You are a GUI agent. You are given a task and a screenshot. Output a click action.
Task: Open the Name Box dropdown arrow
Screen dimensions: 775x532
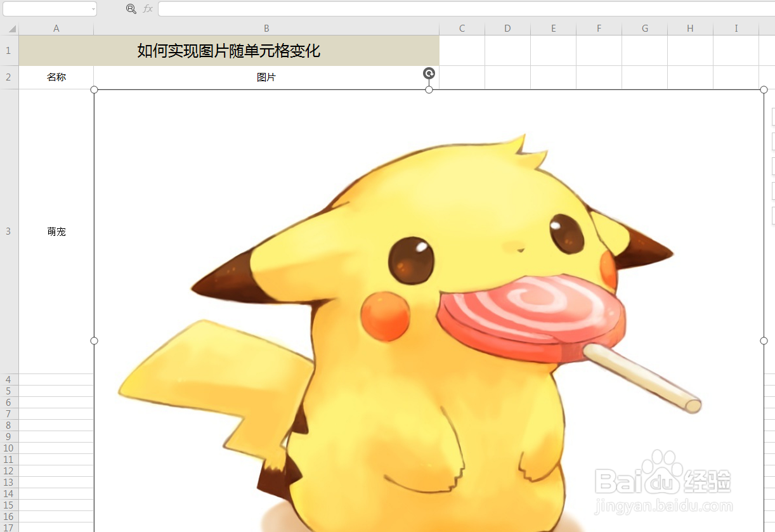coord(93,9)
